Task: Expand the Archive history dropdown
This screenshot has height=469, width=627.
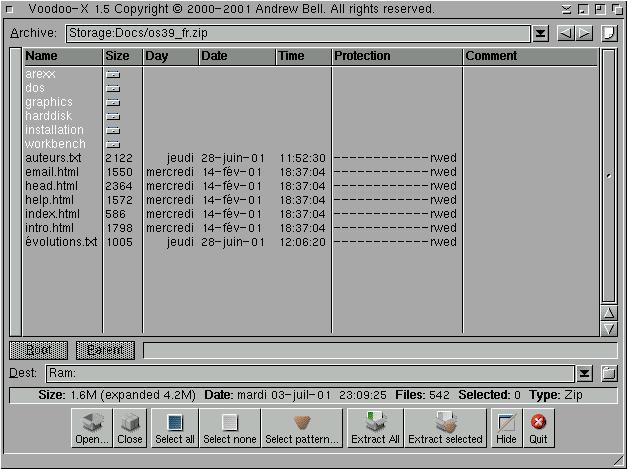Action: tap(540, 34)
